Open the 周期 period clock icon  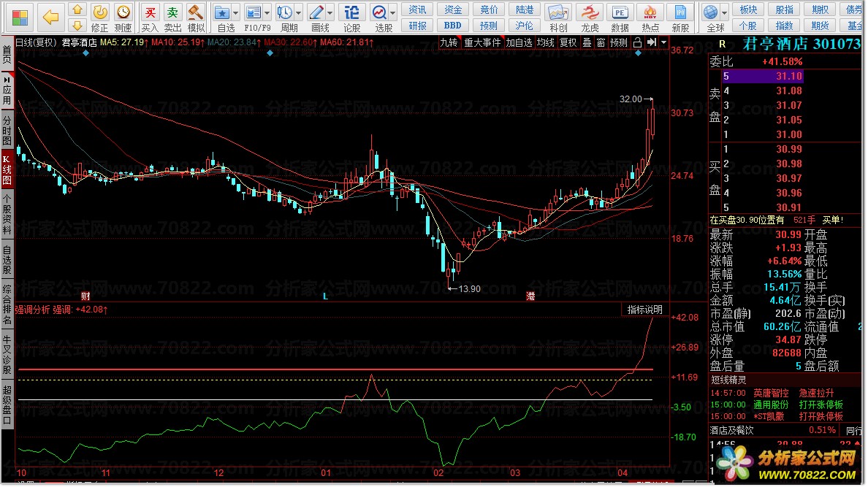click(x=286, y=17)
